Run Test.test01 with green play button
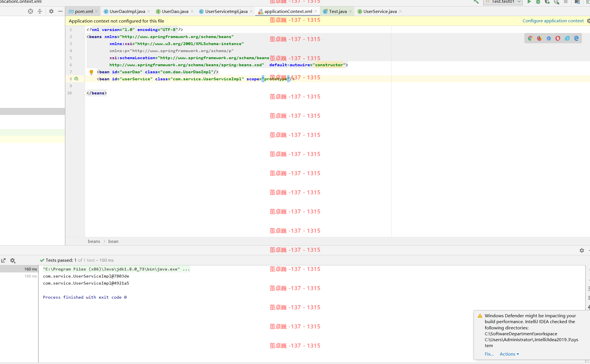The height and width of the screenshot is (364, 590). click(x=529, y=2)
